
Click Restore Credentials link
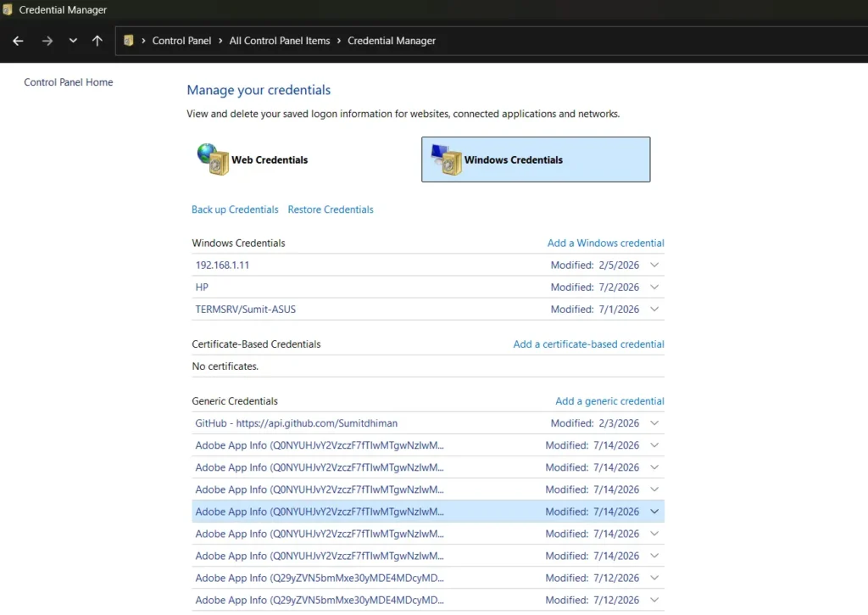[331, 210]
